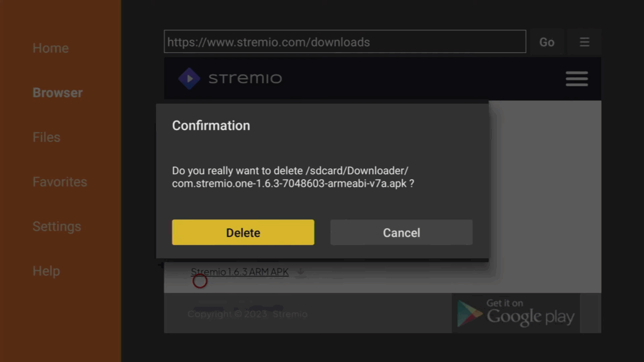The width and height of the screenshot is (644, 362).
Task: Select the Browser sidebar item
Action: coord(57,93)
